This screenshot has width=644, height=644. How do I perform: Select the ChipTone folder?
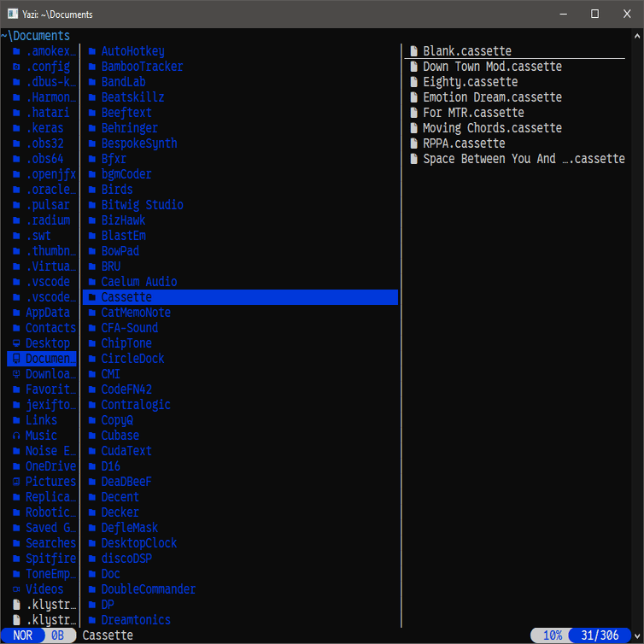pos(240,343)
